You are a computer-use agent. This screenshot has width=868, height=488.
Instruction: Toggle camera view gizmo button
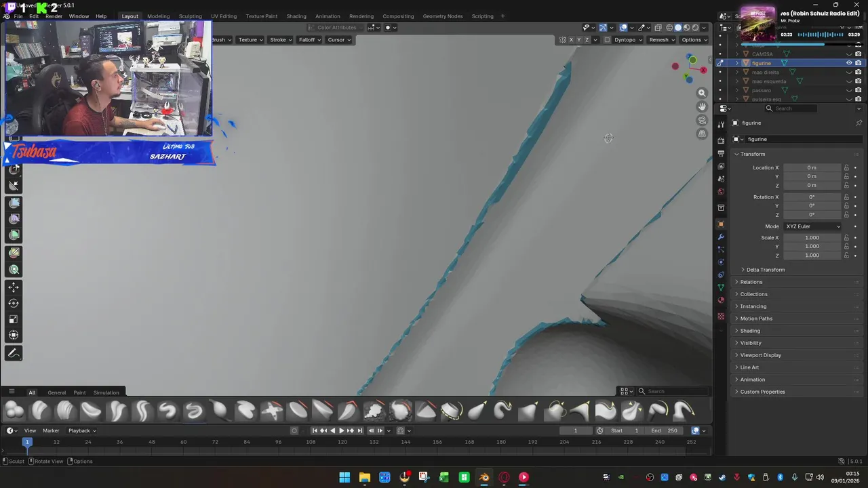(702, 120)
